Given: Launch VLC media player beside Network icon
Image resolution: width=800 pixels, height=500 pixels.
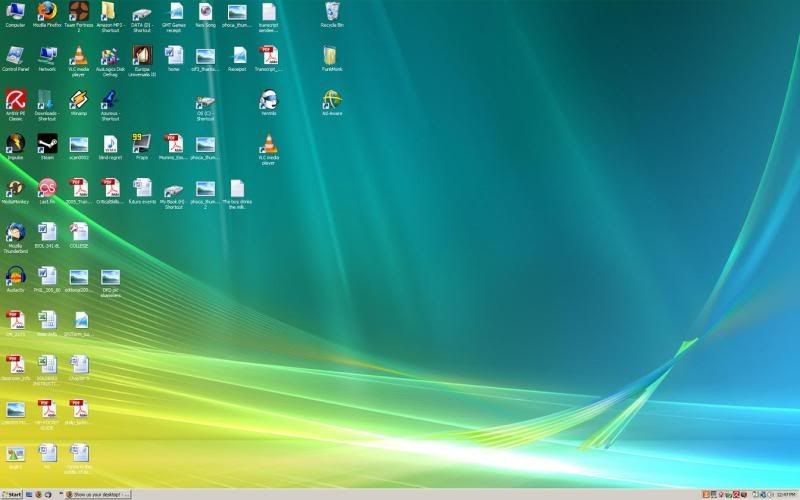Looking at the screenshot, I should coord(79,61).
